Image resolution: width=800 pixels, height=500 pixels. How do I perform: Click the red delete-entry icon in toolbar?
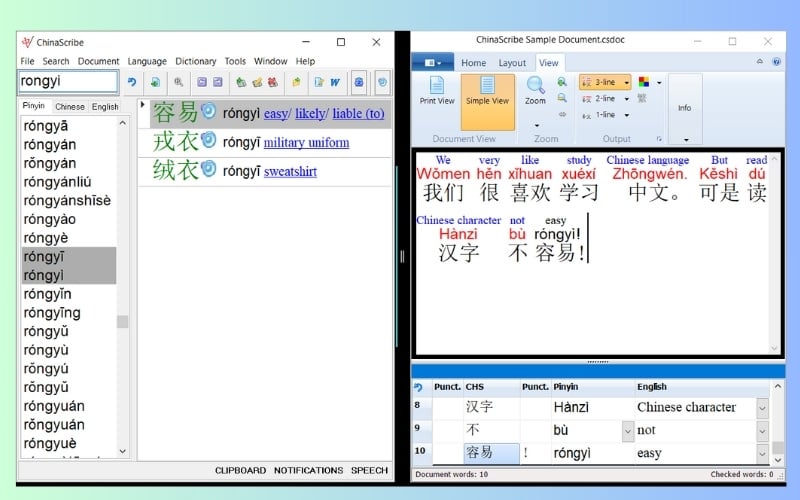point(273,82)
